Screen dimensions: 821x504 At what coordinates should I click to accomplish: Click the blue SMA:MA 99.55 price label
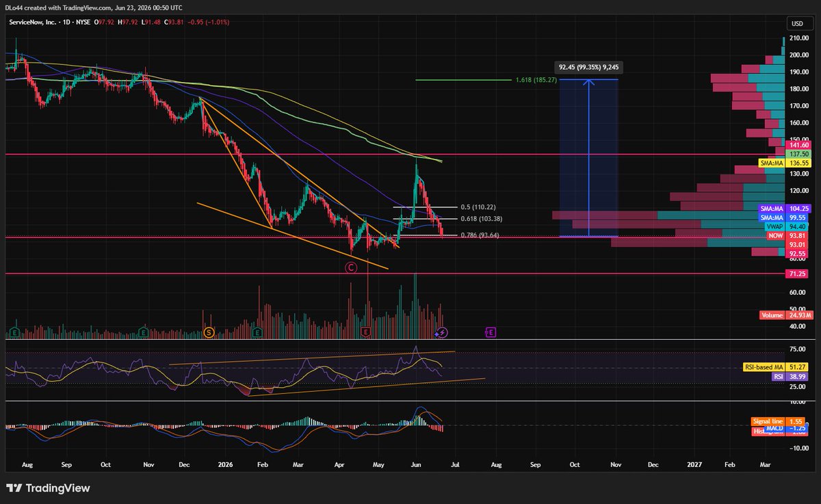[x=784, y=217]
